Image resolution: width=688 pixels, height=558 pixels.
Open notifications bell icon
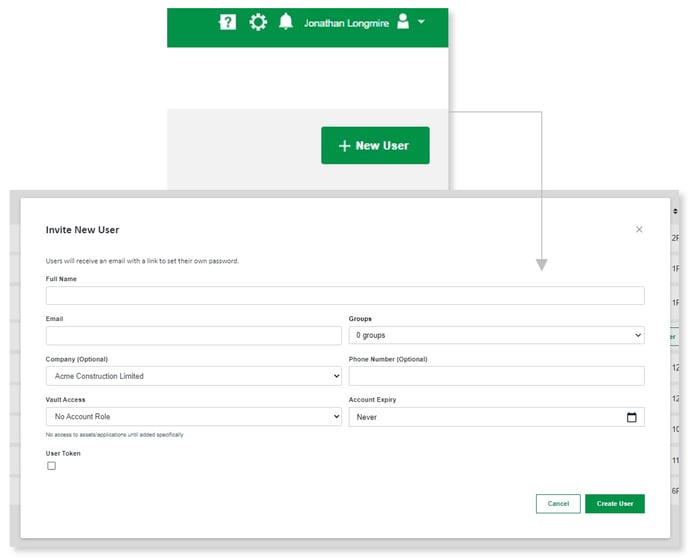tap(286, 22)
